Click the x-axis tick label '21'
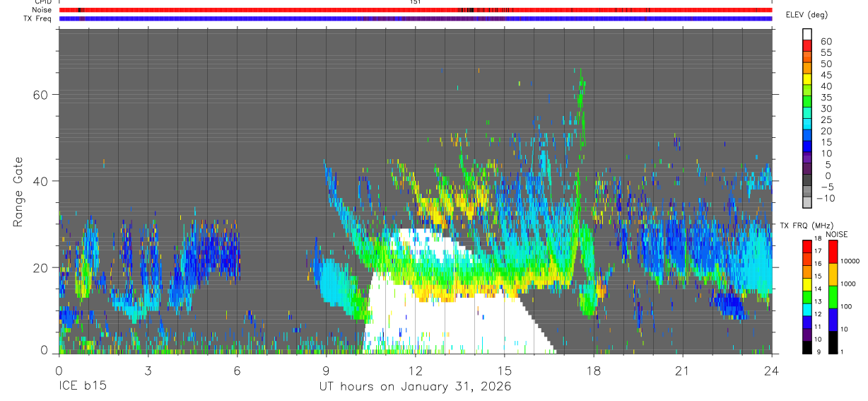Screen dimensions: 868x401 coord(683,370)
